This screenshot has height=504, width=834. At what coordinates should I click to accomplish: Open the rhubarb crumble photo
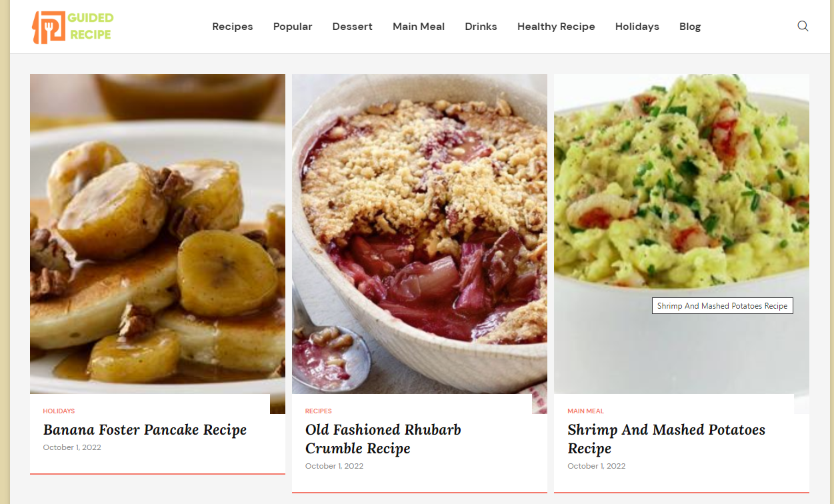click(x=419, y=233)
